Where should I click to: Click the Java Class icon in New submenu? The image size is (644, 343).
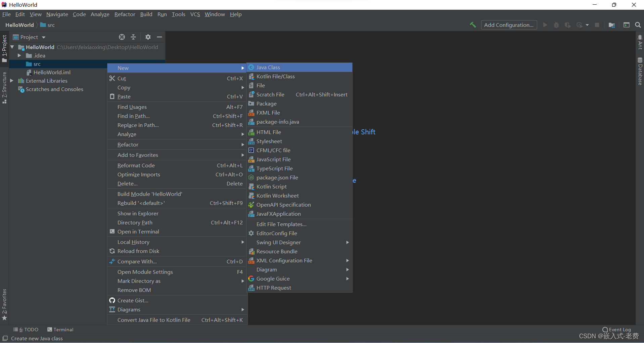point(251,67)
